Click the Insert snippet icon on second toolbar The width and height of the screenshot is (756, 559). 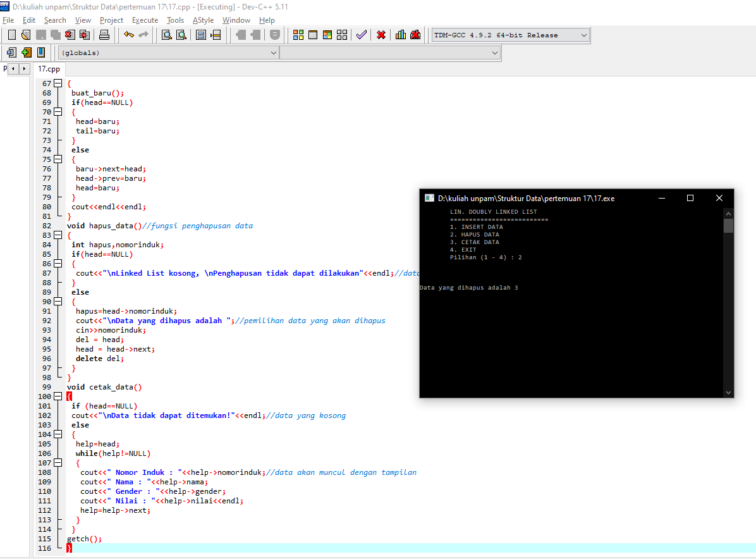click(x=11, y=52)
